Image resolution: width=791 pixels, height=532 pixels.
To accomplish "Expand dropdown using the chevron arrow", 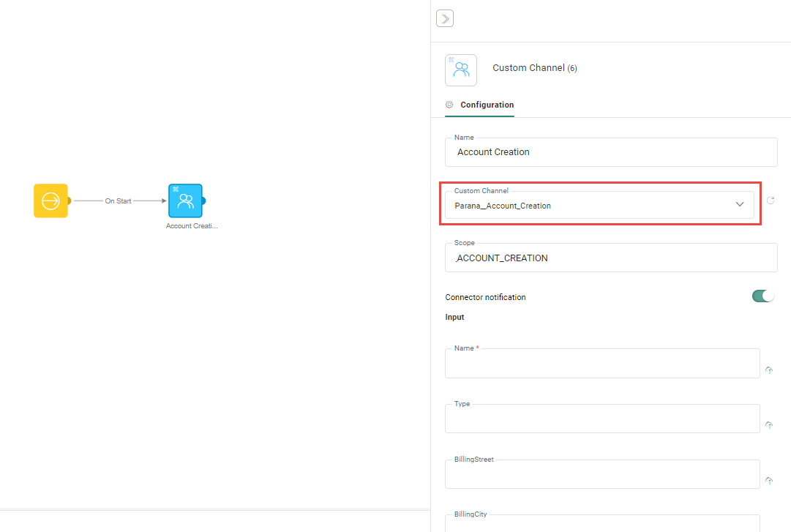I will click(x=739, y=205).
